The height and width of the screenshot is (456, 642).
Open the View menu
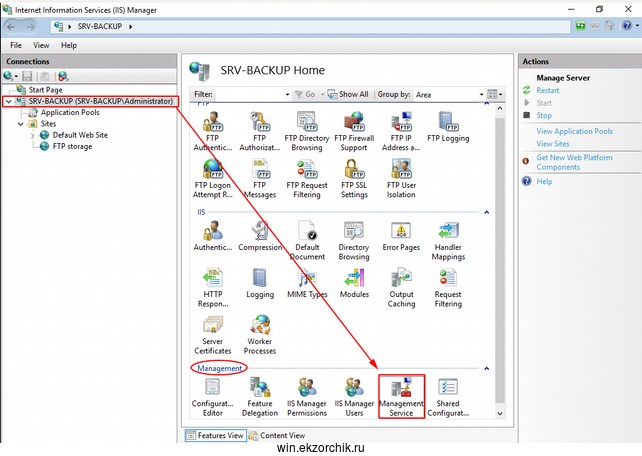coord(41,45)
